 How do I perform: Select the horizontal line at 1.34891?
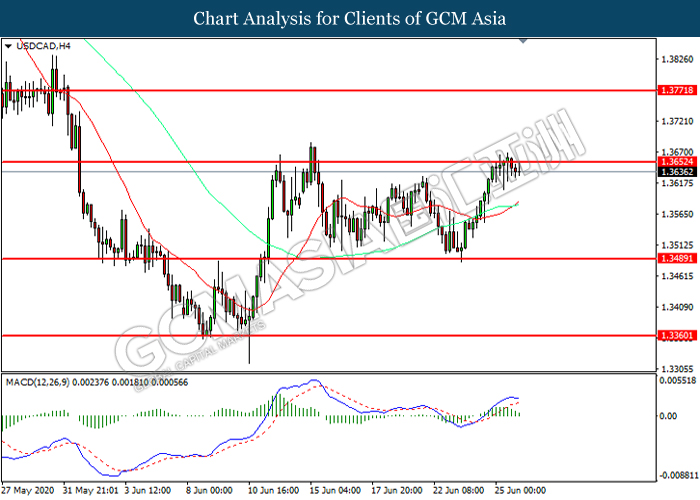pos(329,258)
